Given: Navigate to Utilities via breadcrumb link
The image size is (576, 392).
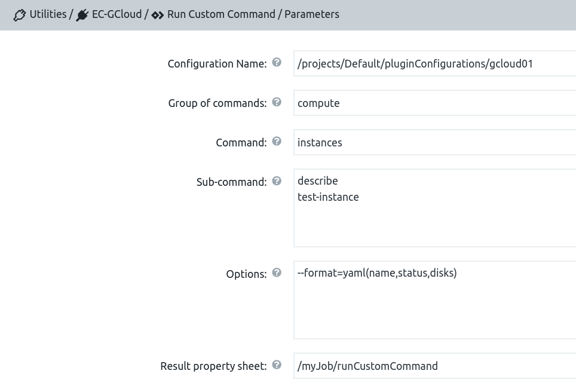Looking at the screenshot, I should [x=48, y=14].
